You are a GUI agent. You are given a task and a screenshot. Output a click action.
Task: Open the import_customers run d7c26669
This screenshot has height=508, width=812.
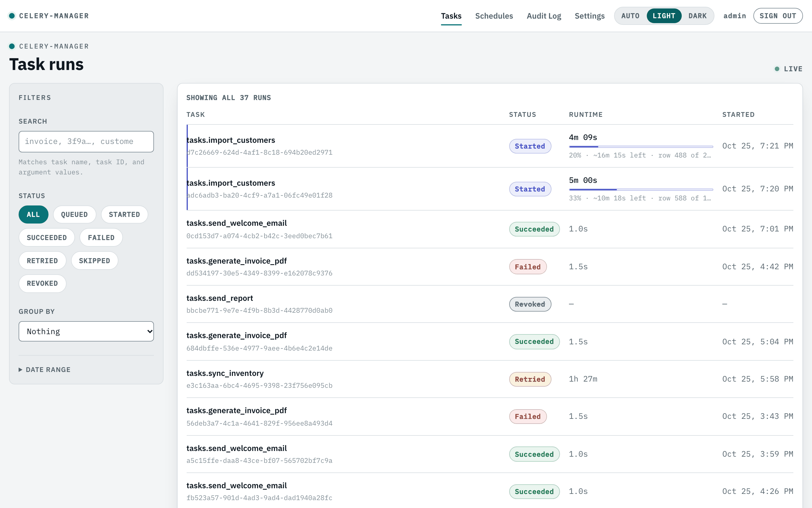490,146
